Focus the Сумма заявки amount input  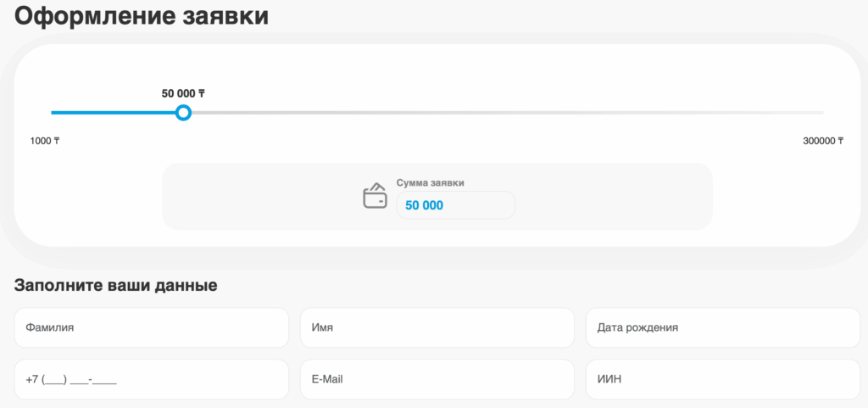coord(455,205)
